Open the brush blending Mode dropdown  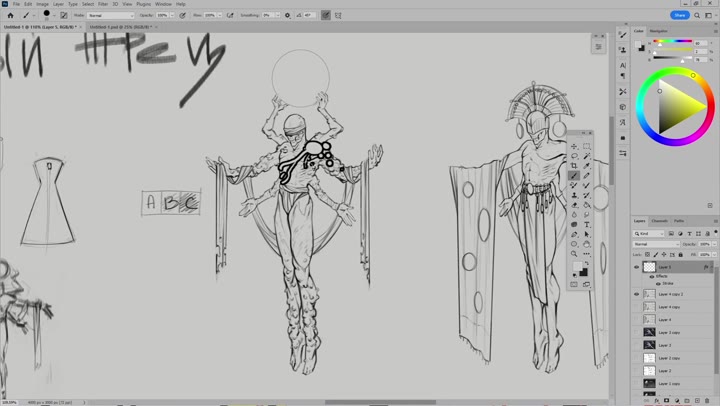point(110,15)
